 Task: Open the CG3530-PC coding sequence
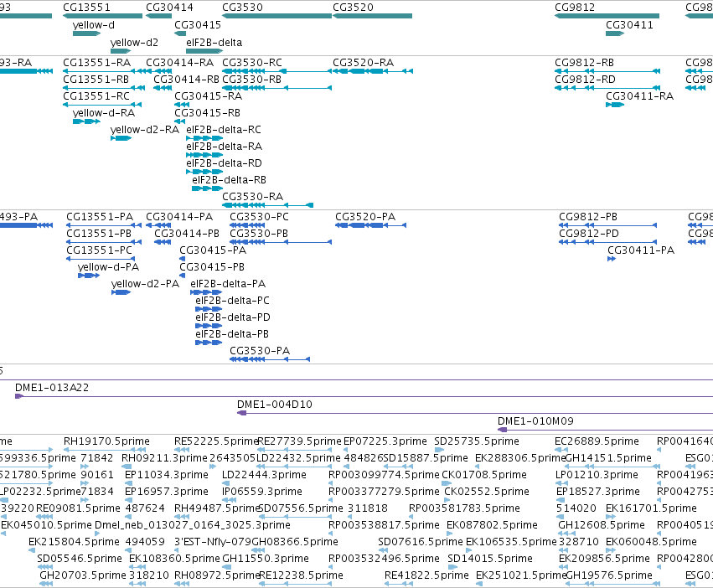pyautogui.click(x=247, y=225)
